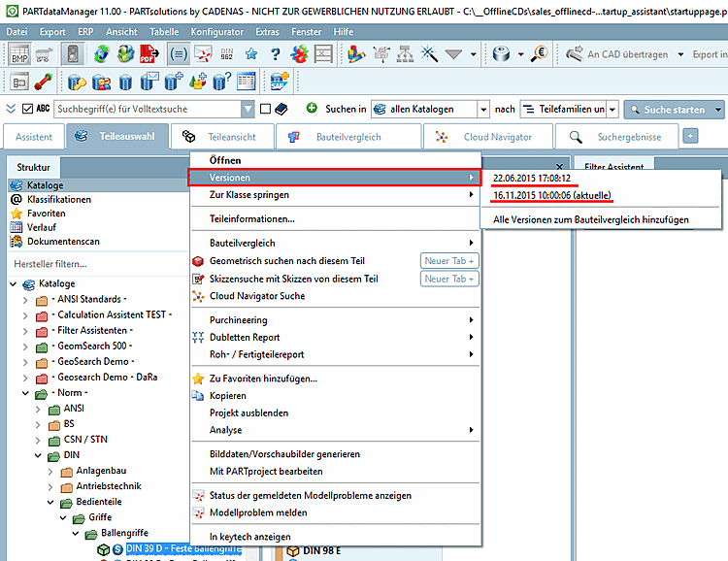Click the silver cylinder part icon
The image size is (728, 561).
501,54
